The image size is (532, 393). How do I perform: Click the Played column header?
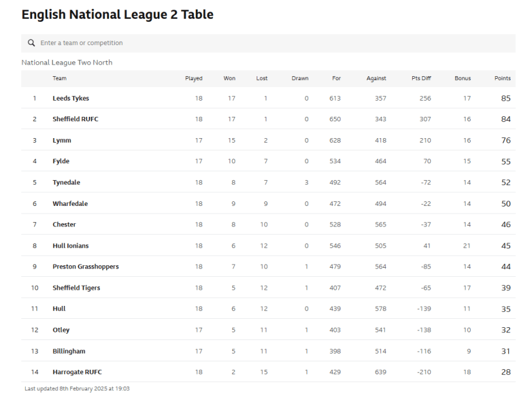click(193, 79)
